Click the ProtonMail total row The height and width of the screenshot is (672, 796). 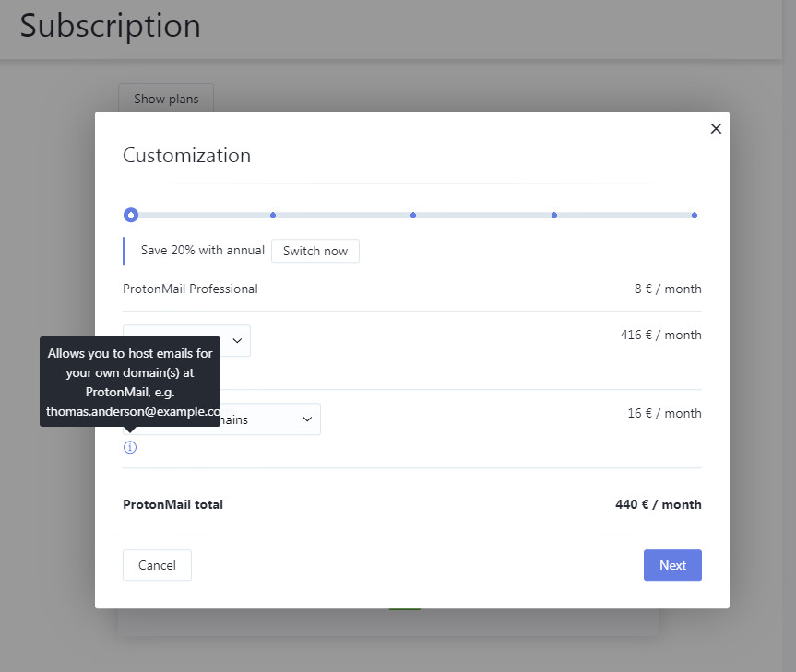[x=172, y=504]
